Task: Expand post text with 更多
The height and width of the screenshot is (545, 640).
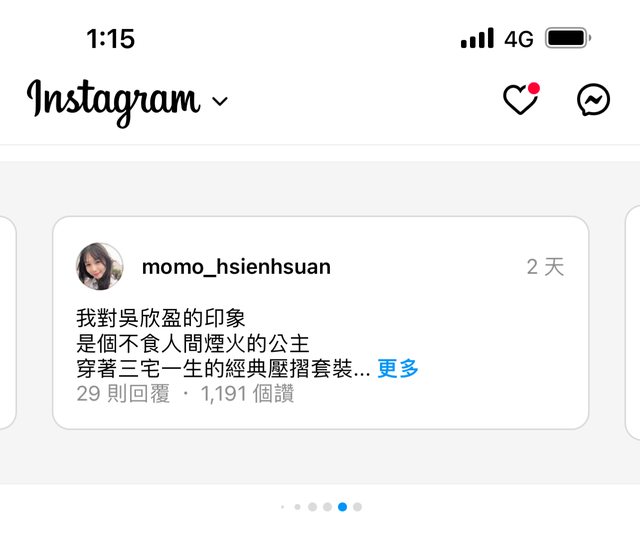Action: coord(398,368)
